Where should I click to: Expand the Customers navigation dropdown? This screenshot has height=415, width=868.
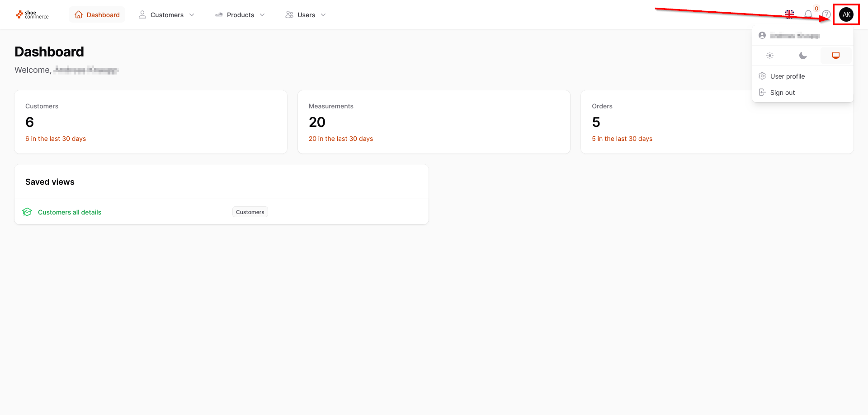click(167, 15)
